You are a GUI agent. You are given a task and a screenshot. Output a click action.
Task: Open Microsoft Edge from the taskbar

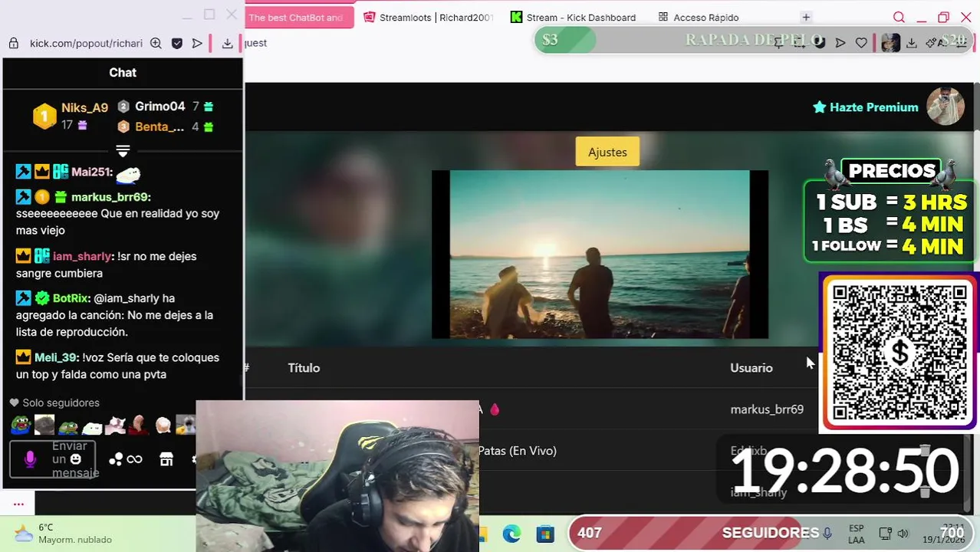pyautogui.click(x=511, y=534)
